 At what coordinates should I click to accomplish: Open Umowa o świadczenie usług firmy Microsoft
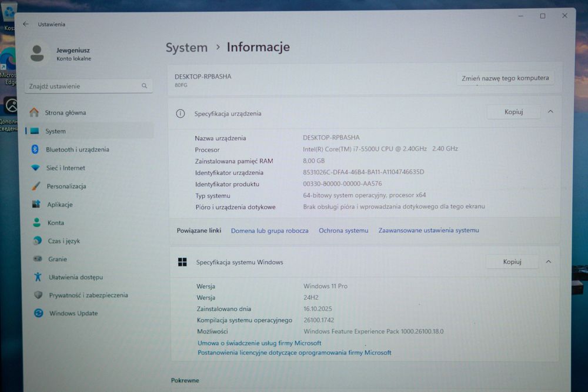click(x=259, y=343)
